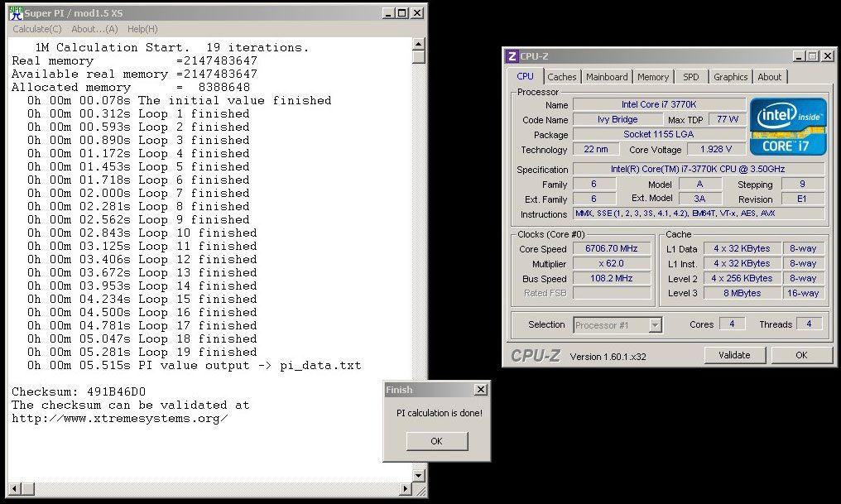This screenshot has width=841, height=504.
Task: Click the Package value 'Socket 1155 LGA'
Action: (659, 134)
